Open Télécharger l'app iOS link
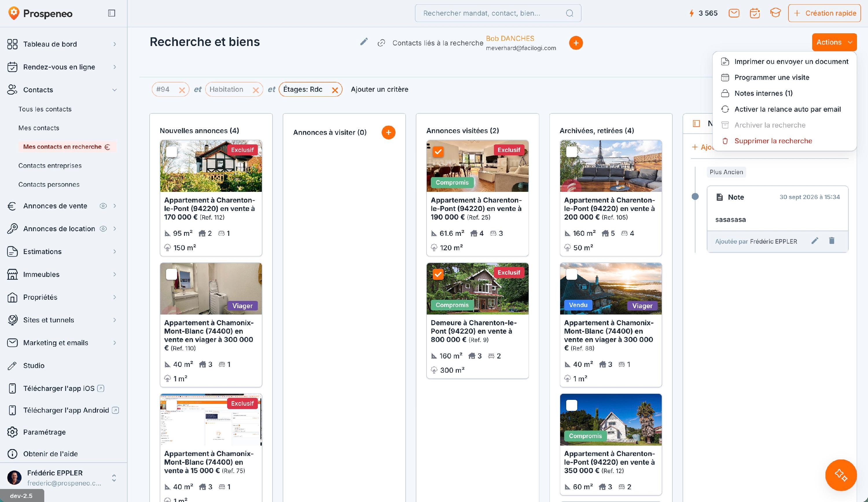The image size is (868, 502). click(x=64, y=388)
